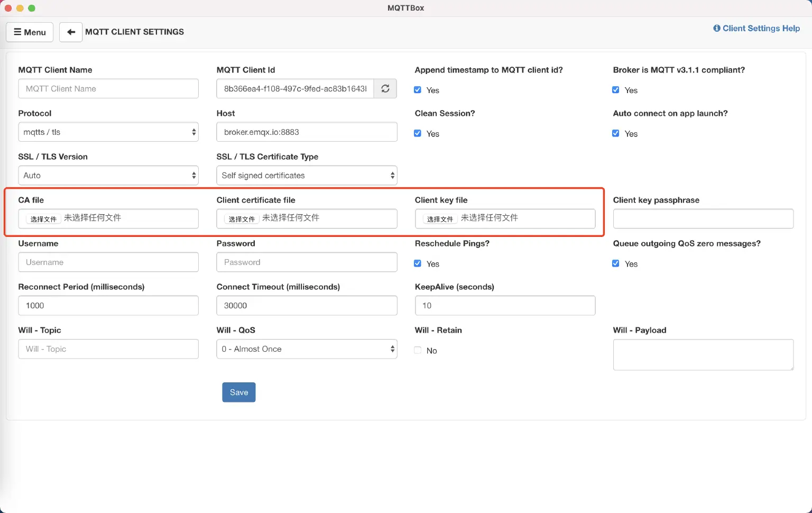Screen dimensions: 812x513
Task: Disable Auto connect on app launch
Action: click(x=616, y=133)
